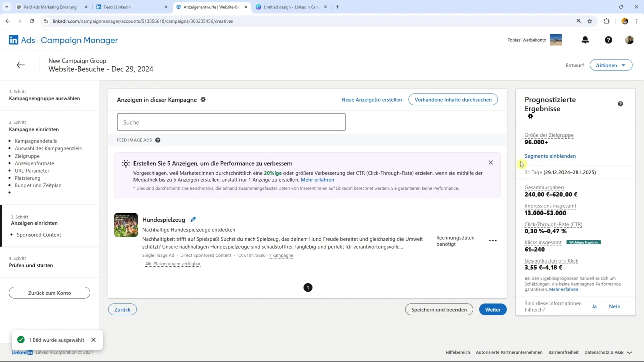The image size is (644, 362).
Task: Open Zielgruppe in sidebar
Action: click(x=27, y=156)
